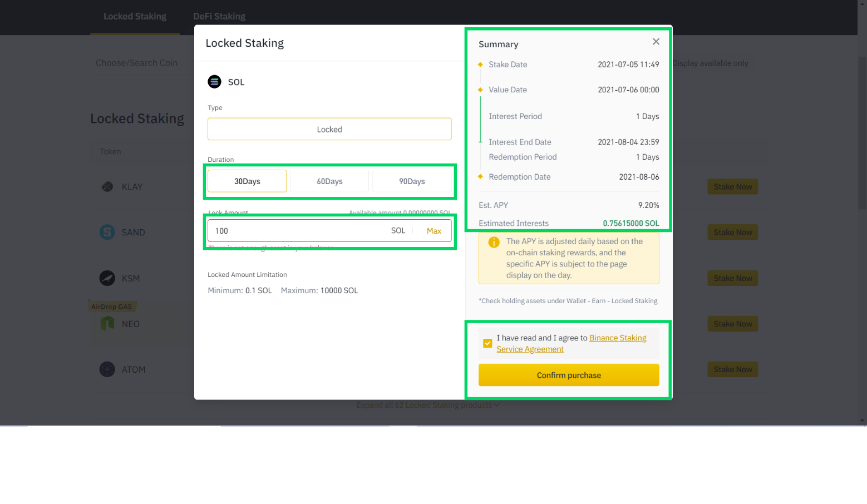Click the Minimum 0.1 SOL limit text
The width and height of the screenshot is (867, 504).
[x=240, y=290]
